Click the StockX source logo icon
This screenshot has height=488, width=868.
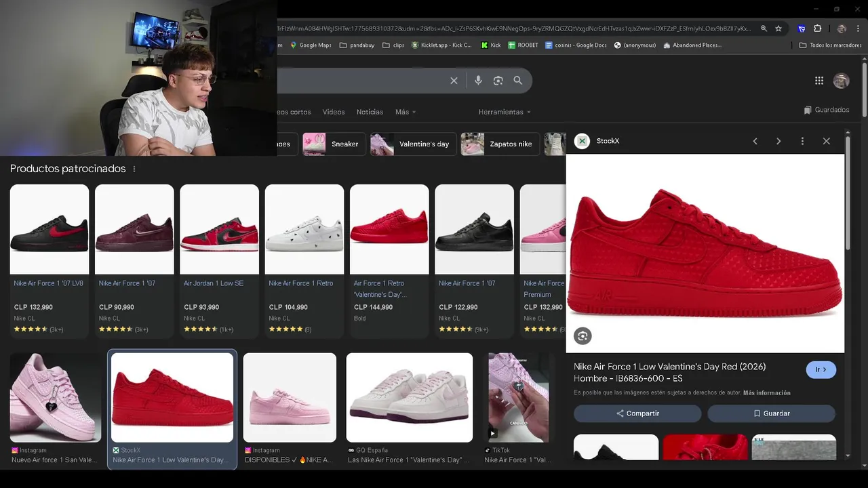click(582, 141)
